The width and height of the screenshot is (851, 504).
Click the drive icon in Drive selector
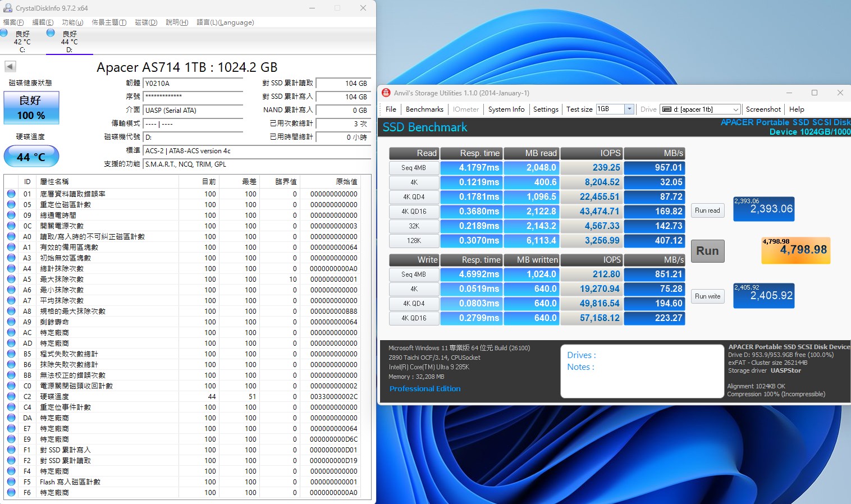click(x=667, y=109)
